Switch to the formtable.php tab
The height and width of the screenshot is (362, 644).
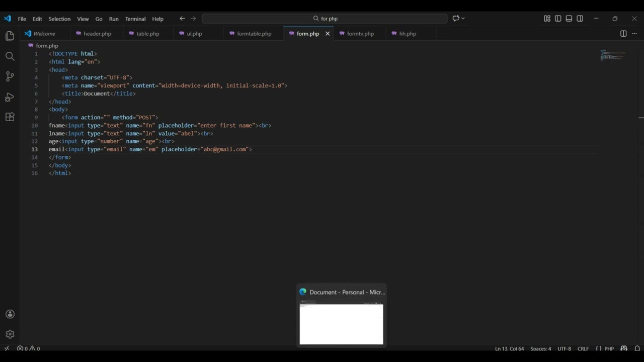coord(254,34)
